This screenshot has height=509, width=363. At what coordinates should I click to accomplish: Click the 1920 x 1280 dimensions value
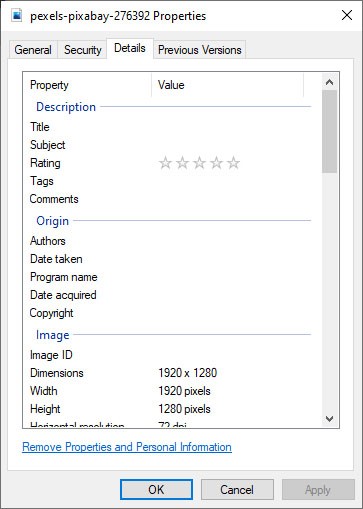click(188, 373)
